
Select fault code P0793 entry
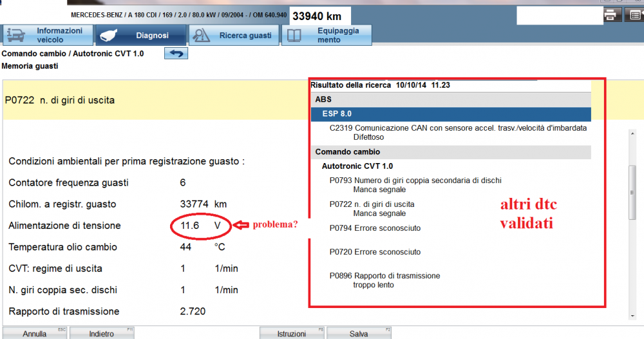coord(415,185)
